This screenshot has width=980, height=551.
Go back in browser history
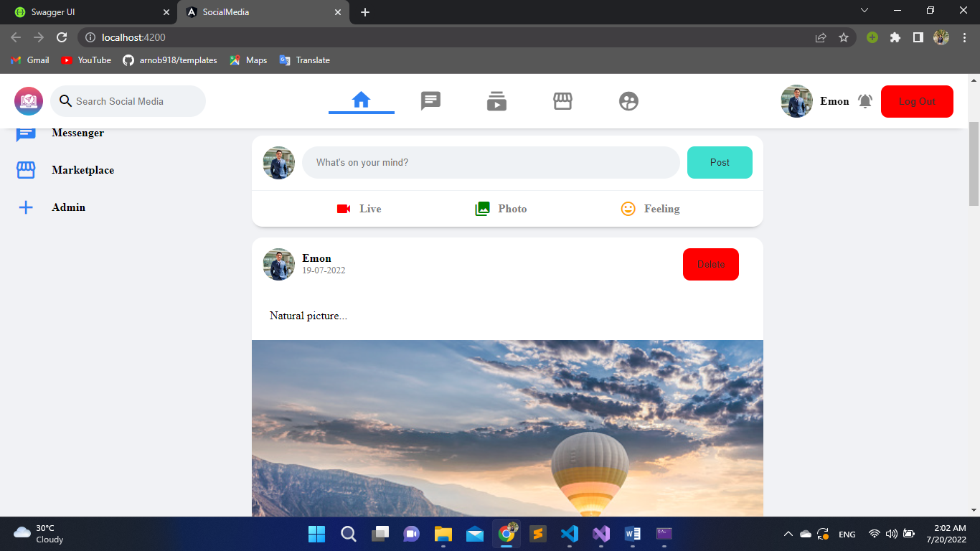point(16,37)
